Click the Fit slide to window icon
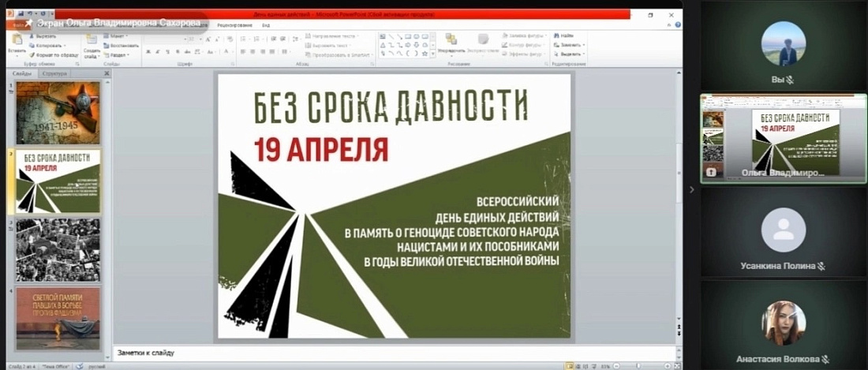Viewport: 868px width, 370px height. [x=677, y=366]
